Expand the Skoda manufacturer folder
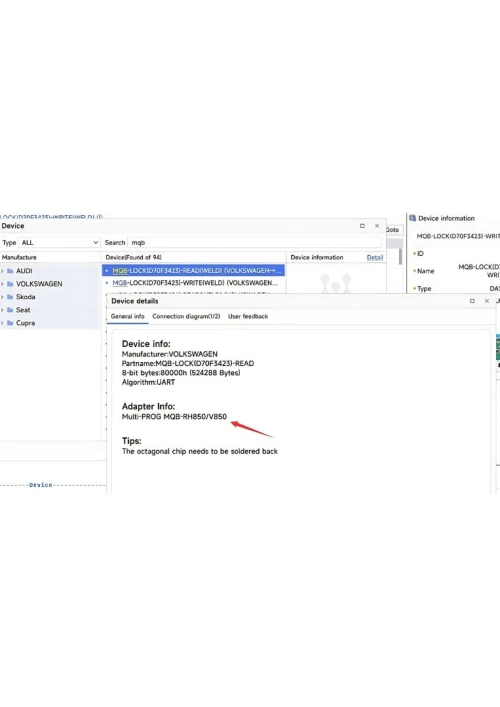The height and width of the screenshot is (707, 500). [x=2, y=297]
